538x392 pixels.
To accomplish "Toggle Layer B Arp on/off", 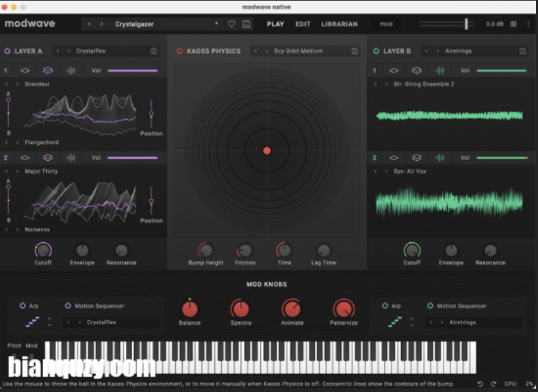I will click(385, 306).
